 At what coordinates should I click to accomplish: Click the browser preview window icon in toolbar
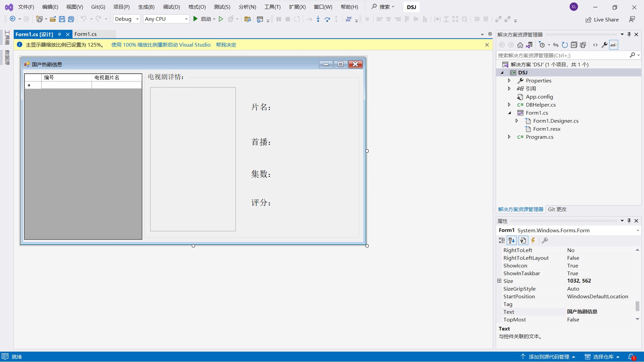click(260, 19)
